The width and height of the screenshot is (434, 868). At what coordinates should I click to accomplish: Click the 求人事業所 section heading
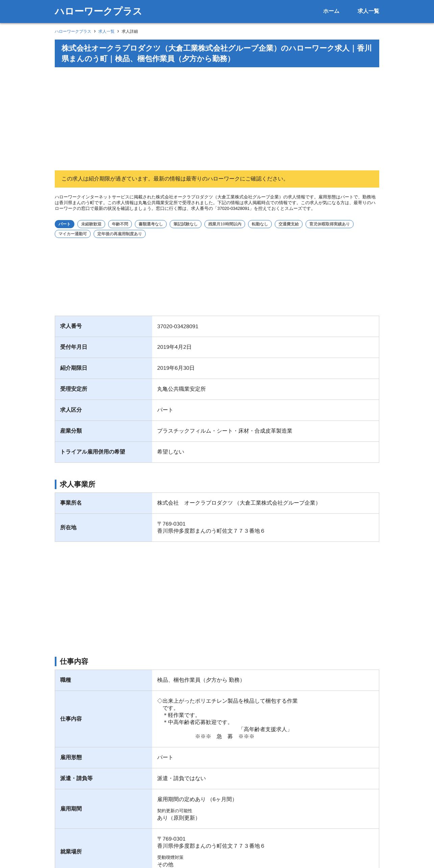(x=78, y=484)
